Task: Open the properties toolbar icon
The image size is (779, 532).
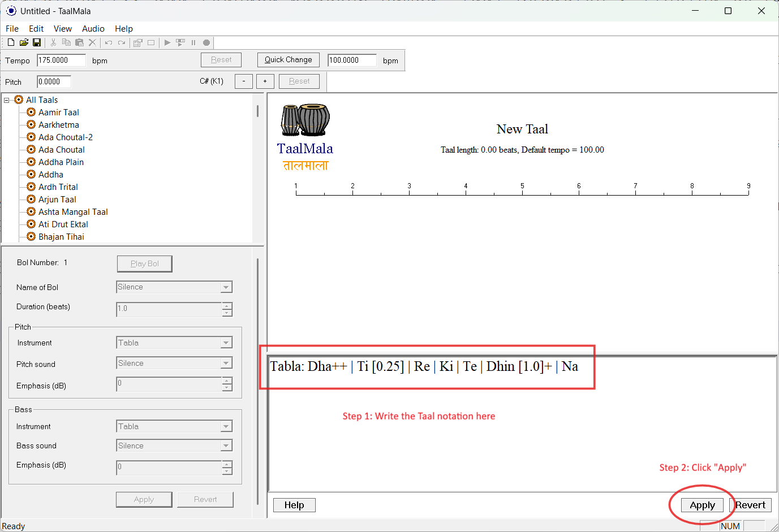Action: point(137,42)
